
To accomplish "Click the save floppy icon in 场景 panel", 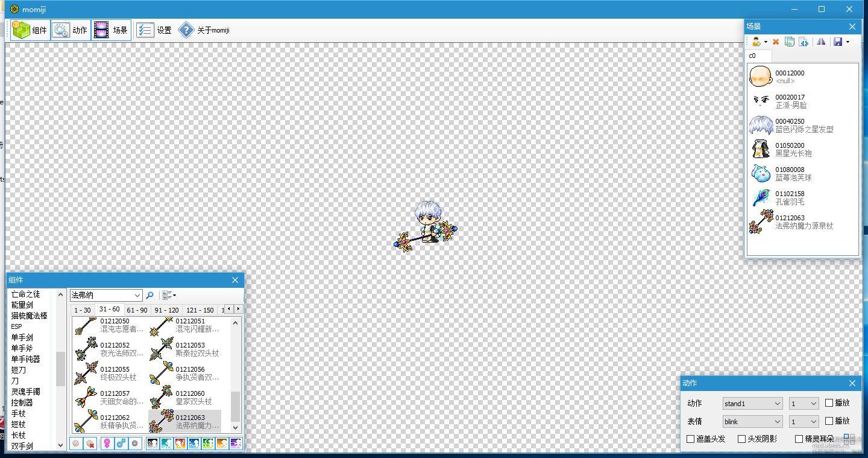I will tap(837, 42).
